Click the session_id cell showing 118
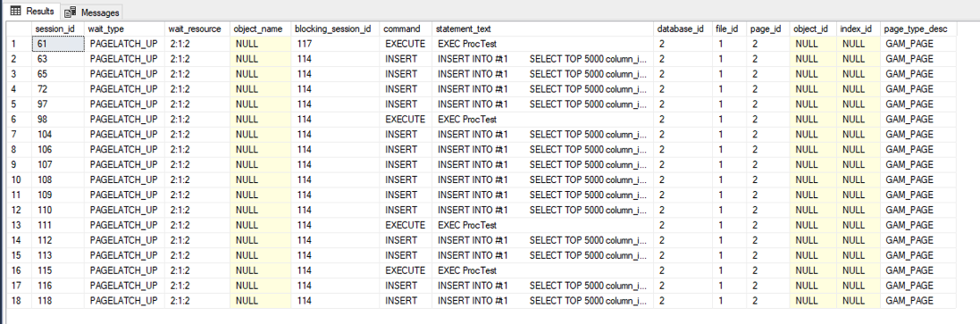Image resolution: width=980 pixels, height=324 pixels. [x=57, y=300]
